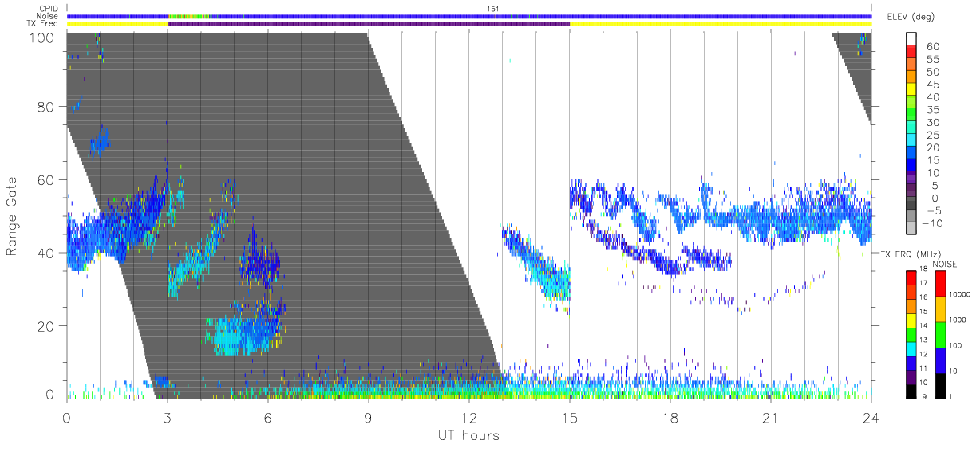
Task: Select the 45 label on ELEV legend
Action: (933, 85)
